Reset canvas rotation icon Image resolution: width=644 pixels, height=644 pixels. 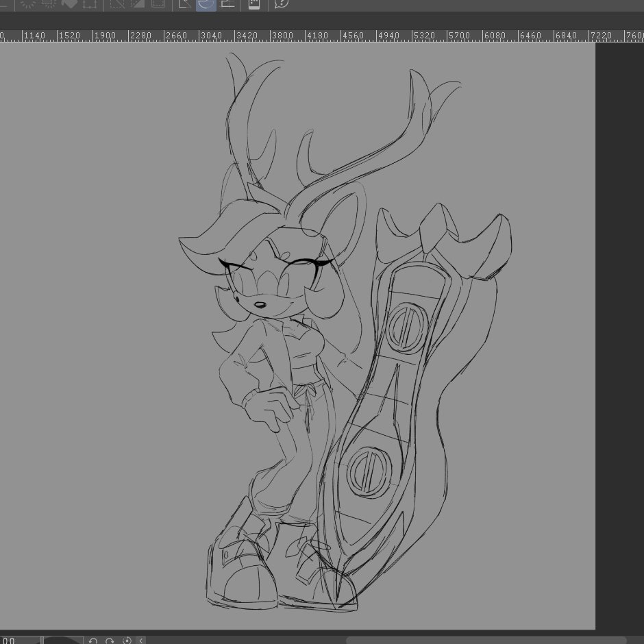tap(127, 640)
